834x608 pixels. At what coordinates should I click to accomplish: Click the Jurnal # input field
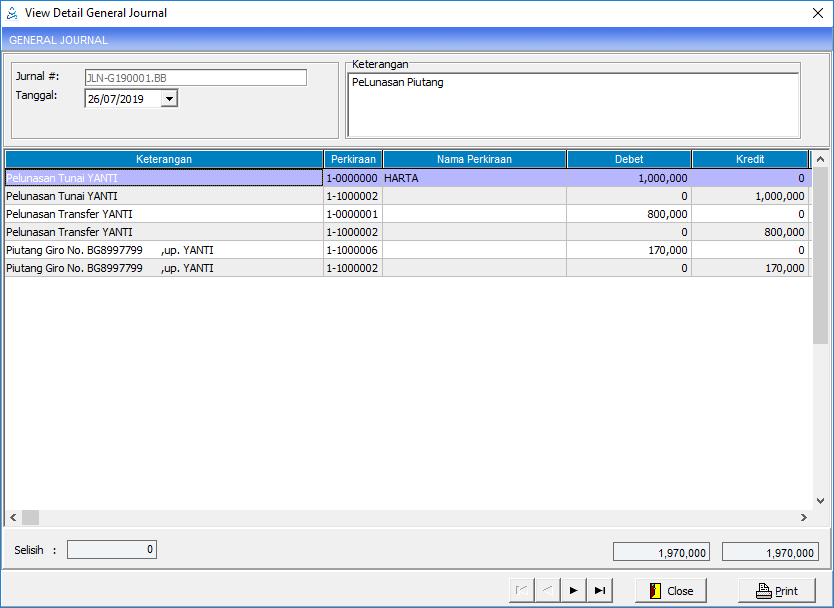[x=195, y=77]
